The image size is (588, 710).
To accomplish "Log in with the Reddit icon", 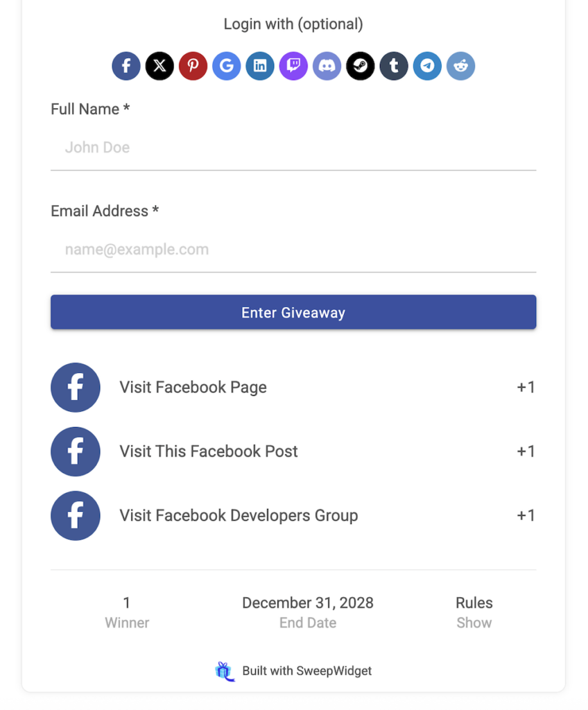I will coord(461,67).
